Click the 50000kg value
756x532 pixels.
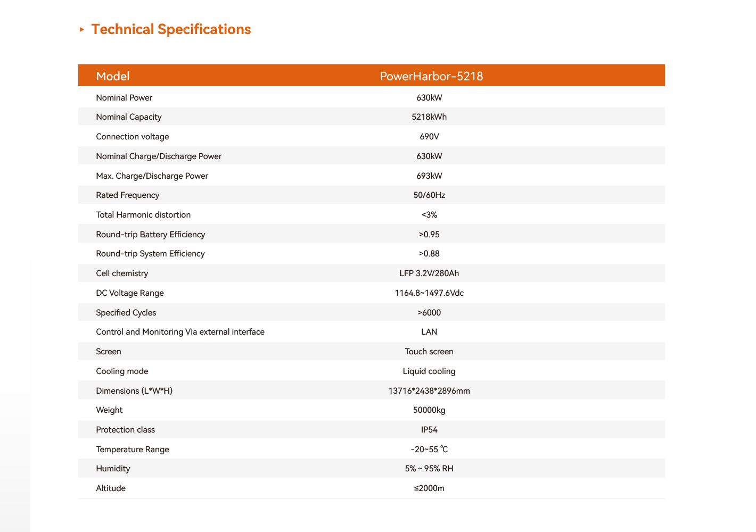[x=429, y=410]
